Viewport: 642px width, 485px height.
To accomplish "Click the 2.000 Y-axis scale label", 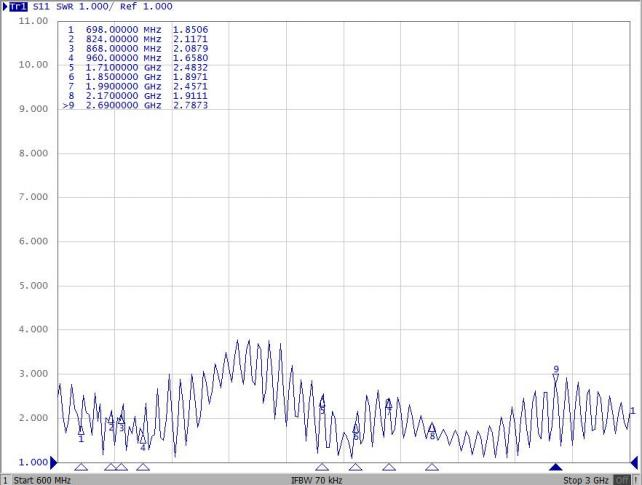I will coord(33,418).
